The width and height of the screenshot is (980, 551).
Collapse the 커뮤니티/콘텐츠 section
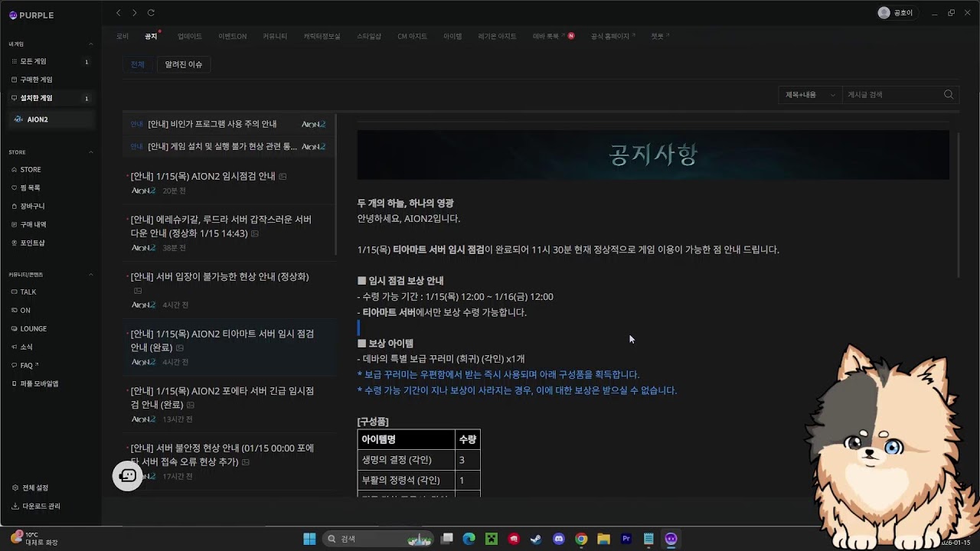click(90, 275)
